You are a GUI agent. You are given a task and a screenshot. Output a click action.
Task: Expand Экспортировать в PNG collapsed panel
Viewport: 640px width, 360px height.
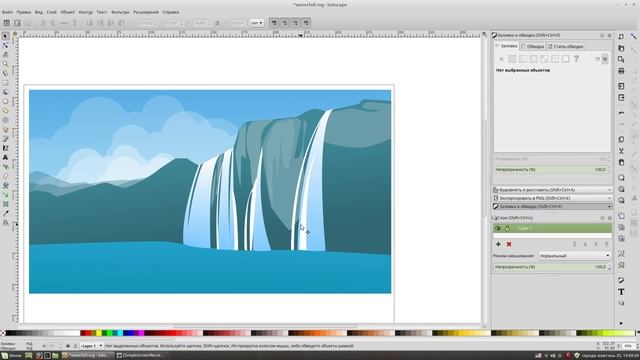[x=553, y=198]
